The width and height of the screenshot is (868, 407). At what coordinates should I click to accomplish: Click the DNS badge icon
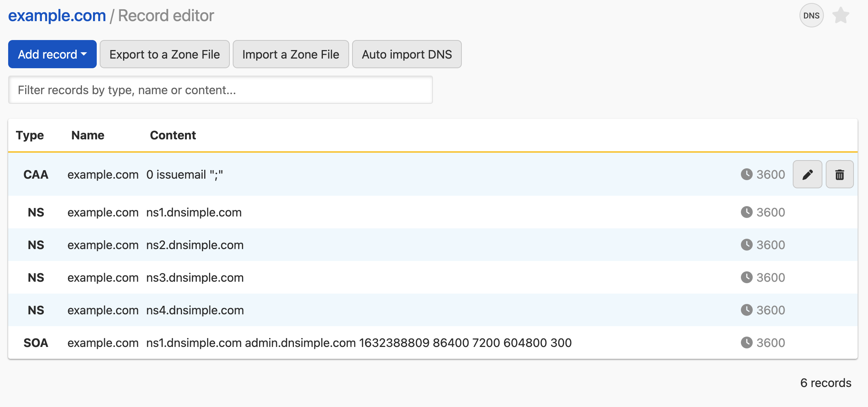coord(811,16)
